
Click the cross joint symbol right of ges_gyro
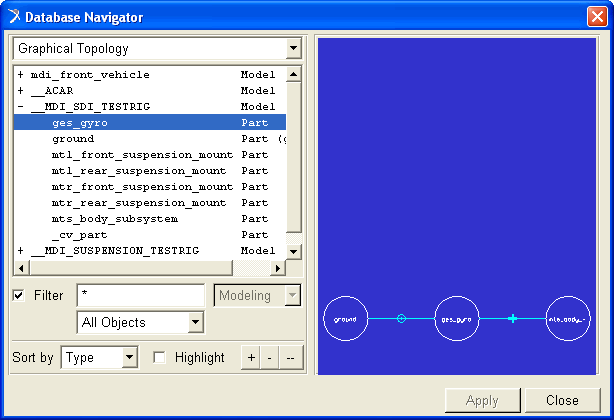(x=513, y=319)
